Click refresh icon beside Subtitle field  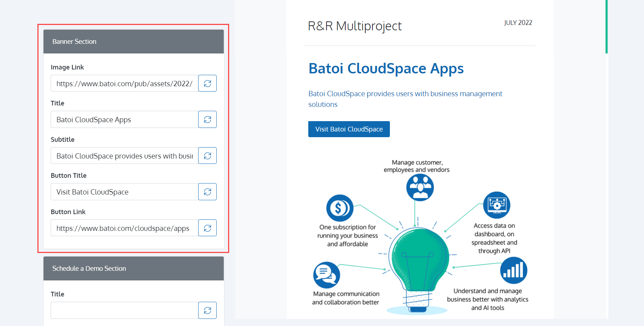coord(207,156)
